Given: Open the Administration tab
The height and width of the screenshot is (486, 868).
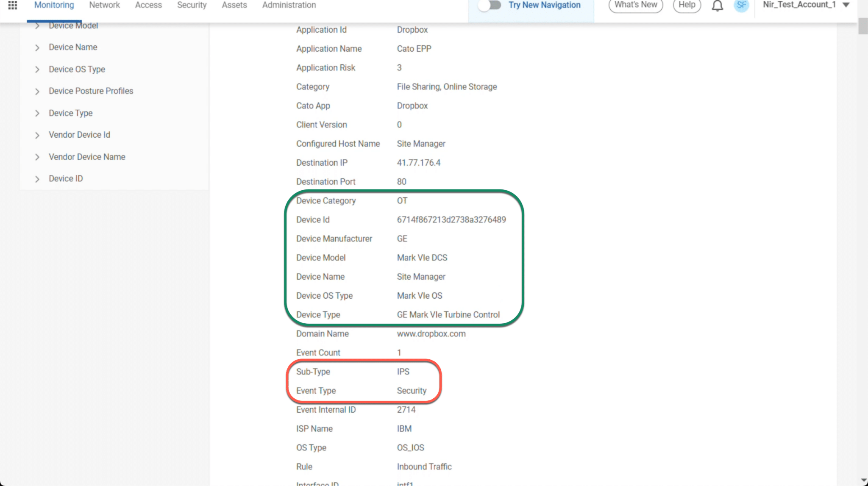Looking at the screenshot, I should 289,5.
